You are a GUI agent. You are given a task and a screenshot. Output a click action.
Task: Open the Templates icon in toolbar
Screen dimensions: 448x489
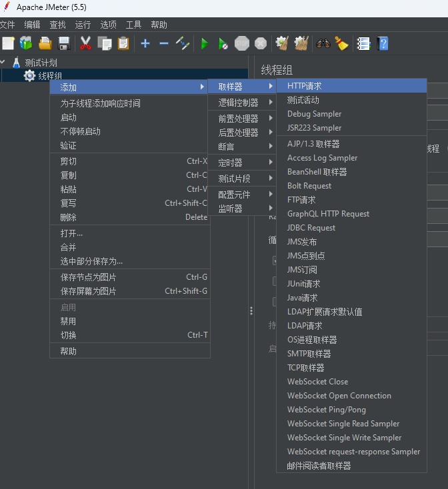tap(26, 43)
